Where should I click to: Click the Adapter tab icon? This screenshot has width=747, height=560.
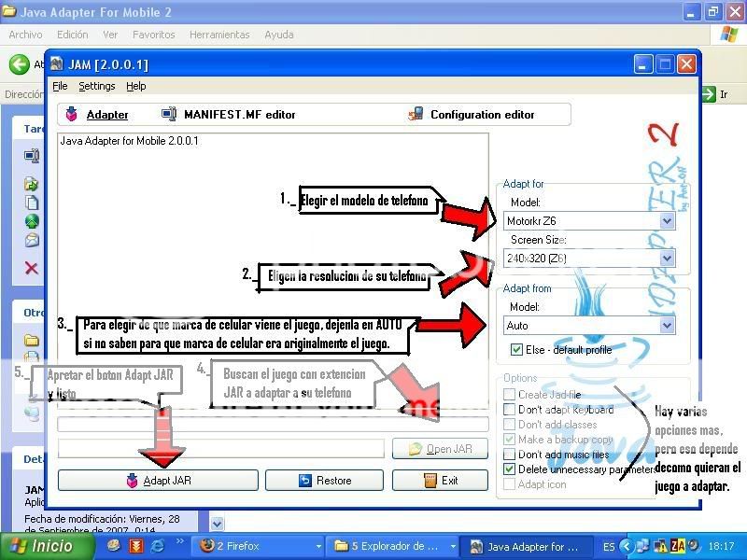(71, 115)
